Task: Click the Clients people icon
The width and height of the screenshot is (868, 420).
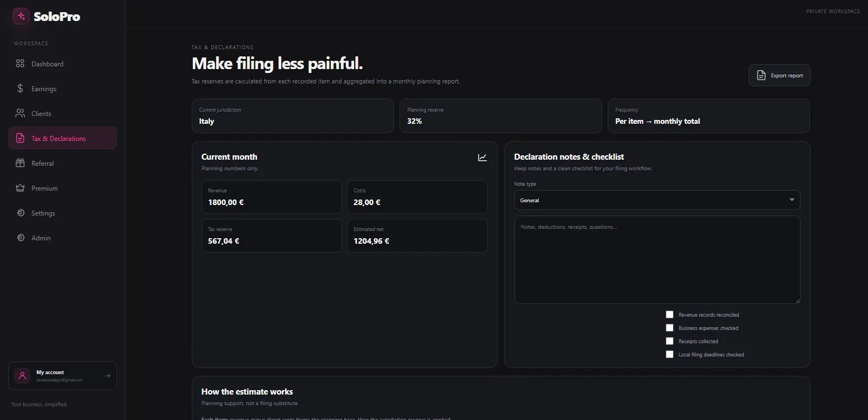Action: coord(20,113)
